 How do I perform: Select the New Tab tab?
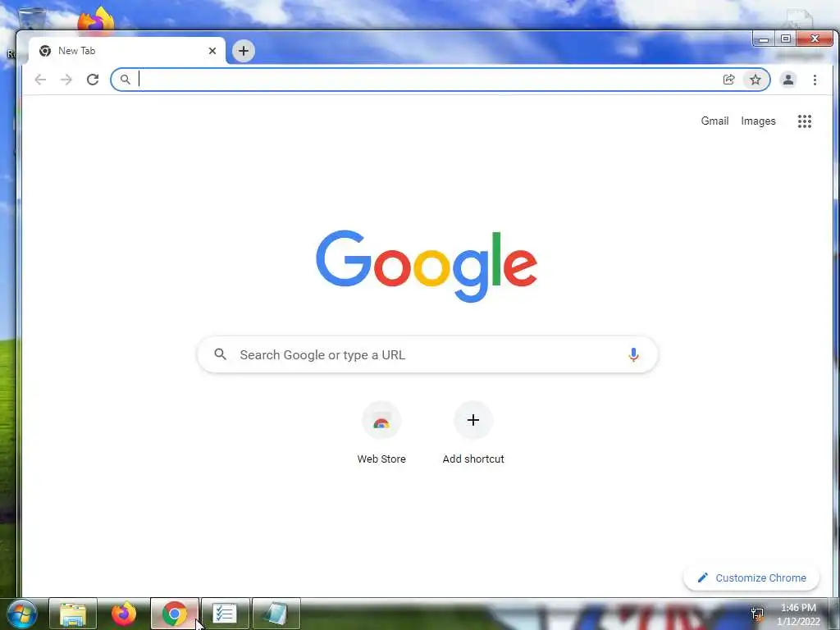pyautogui.click(x=127, y=51)
